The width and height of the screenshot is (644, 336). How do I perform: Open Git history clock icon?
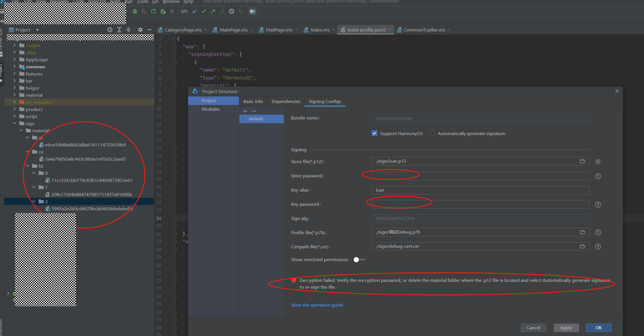(231, 12)
